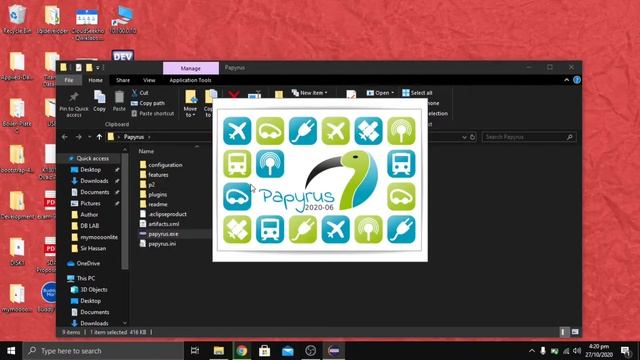Open Pictures in navigation pane
Image resolution: width=640 pixels, height=360 pixels.
[x=90, y=203]
